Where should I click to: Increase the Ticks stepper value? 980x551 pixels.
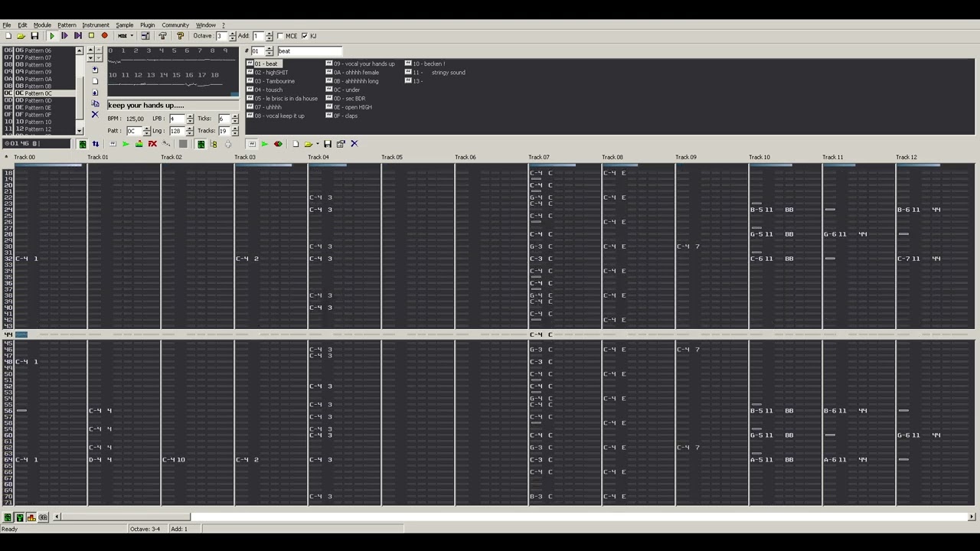(x=235, y=116)
